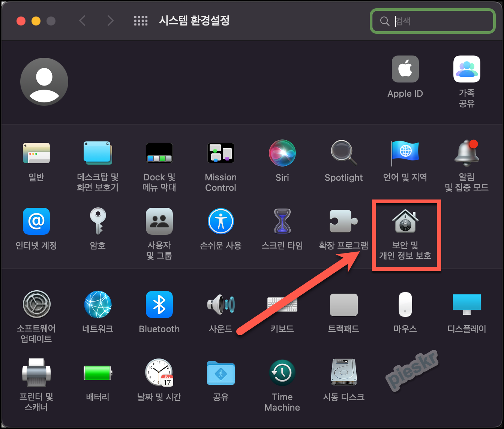Image resolution: width=504 pixels, height=429 pixels.
Task: Click the user profile picture
Action: click(x=44, y=81)
